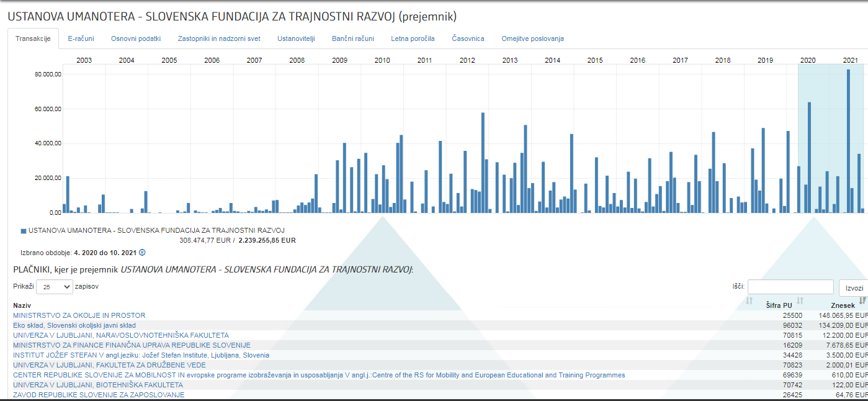Screen dimensions: 868x401
Task: Open MINISTRSTVO ZA OKOLJE IN PROSTOR link
Action: [79, 315]
